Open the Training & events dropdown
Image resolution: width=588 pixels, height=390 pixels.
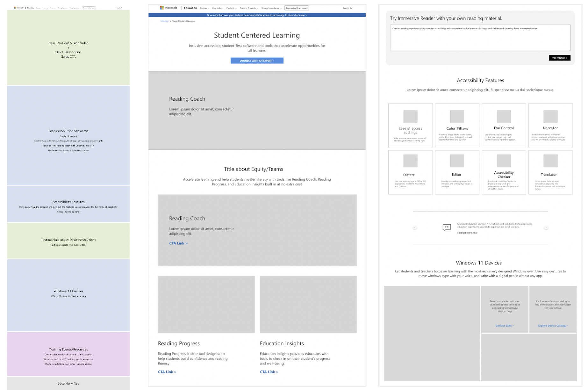(249, 8)
